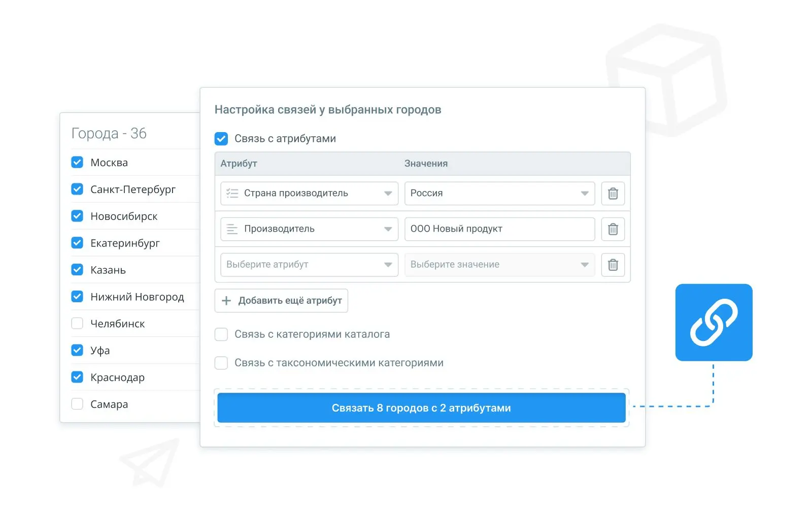Viewport: 812px width, 508px height.
Task: Expand the Выберите атрибут dropdown
Action: [x=309, y=265]
